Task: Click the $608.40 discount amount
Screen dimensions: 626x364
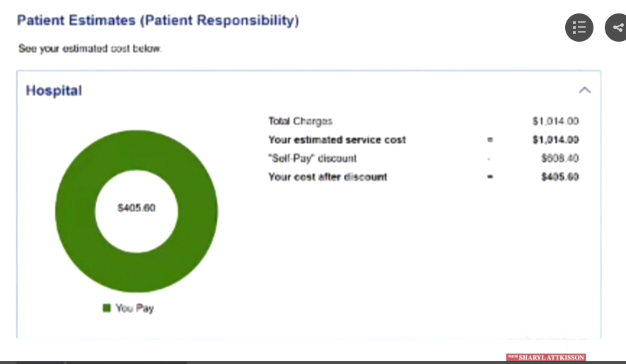Action: [x=560, y=158]
